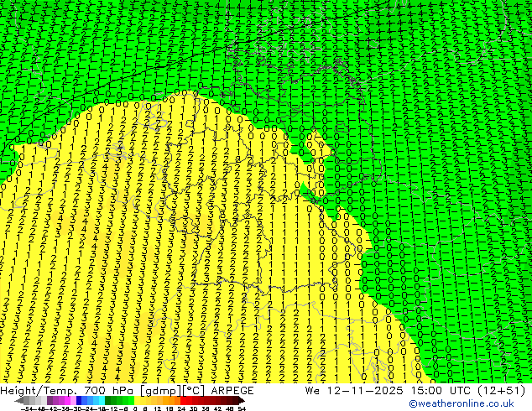Screen dimensions: 532x411
Task: Click the "24" legend scale value
Action: (x=181, y=408)
